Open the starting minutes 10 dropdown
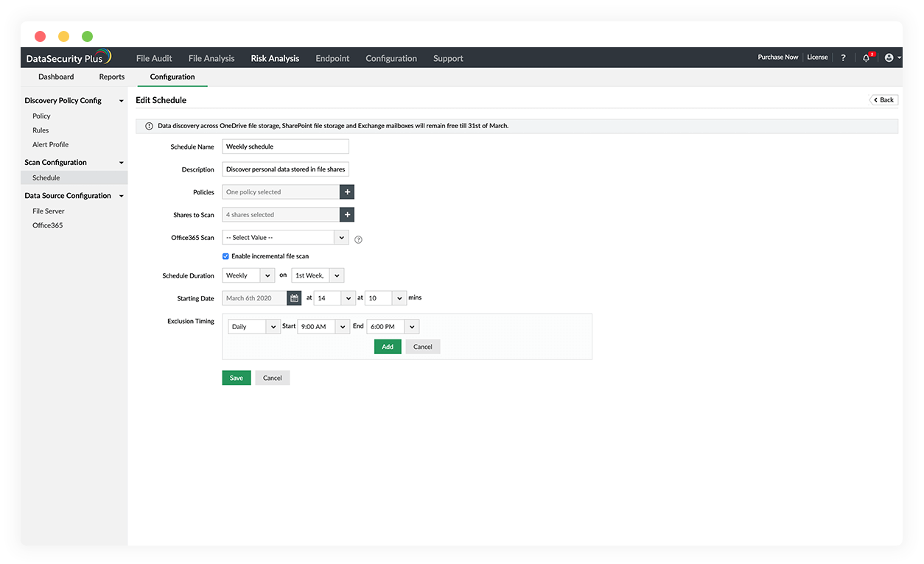 click(x=386, y=298)
